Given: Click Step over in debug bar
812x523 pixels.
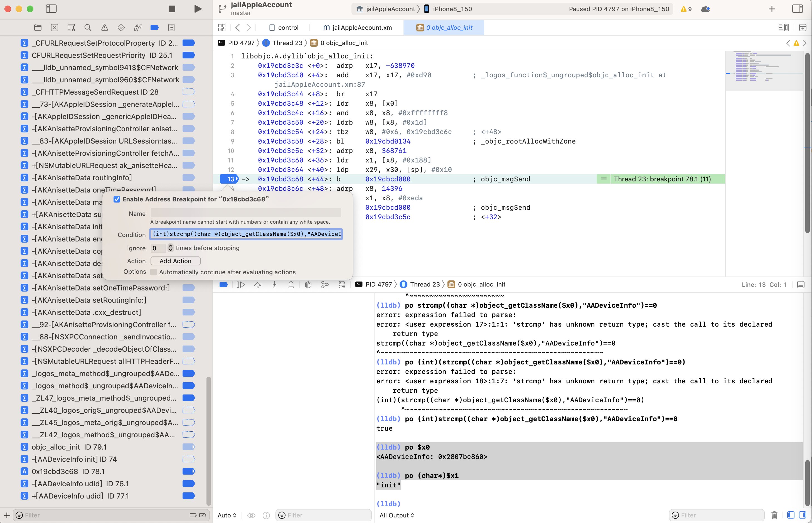Looking at the screenshot, I should coord(258,285).
